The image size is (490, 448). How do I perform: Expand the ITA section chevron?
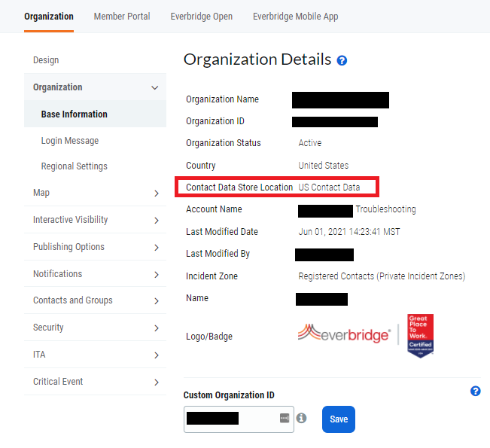pos(157,355)
